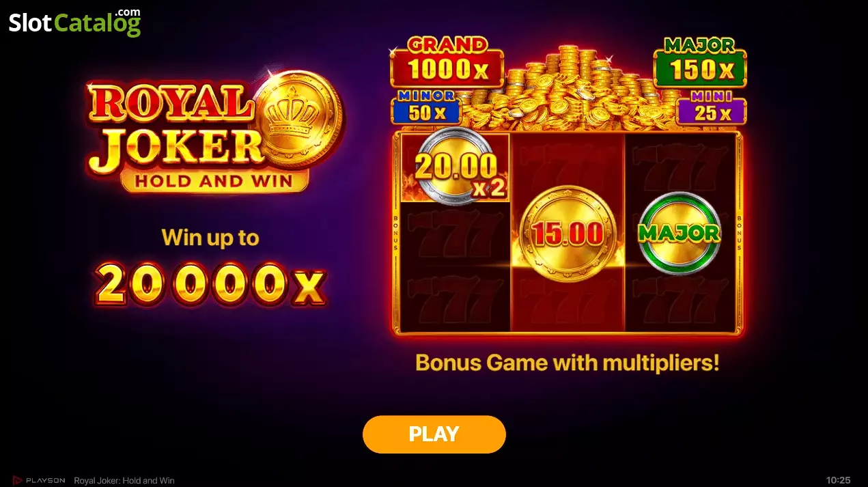Click the green MAJOR coin symbol
Image resolution: width=868 pixels, height=487 pixels.
tap(680, 233)
